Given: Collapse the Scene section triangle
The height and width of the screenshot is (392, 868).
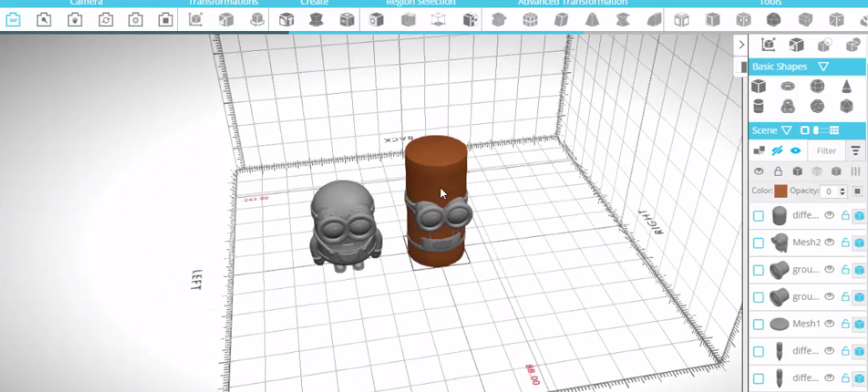Looking at the screenshot, I should [x=787, y=131].
